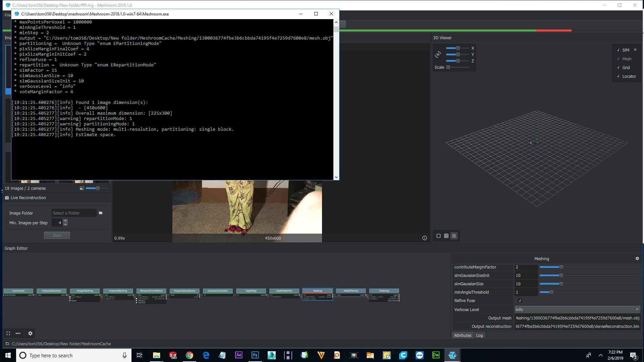Open Meshing node settings via gear icon
Image resolution: width=644 pixels, height=362 pixels.
click(x=637, y=258)
